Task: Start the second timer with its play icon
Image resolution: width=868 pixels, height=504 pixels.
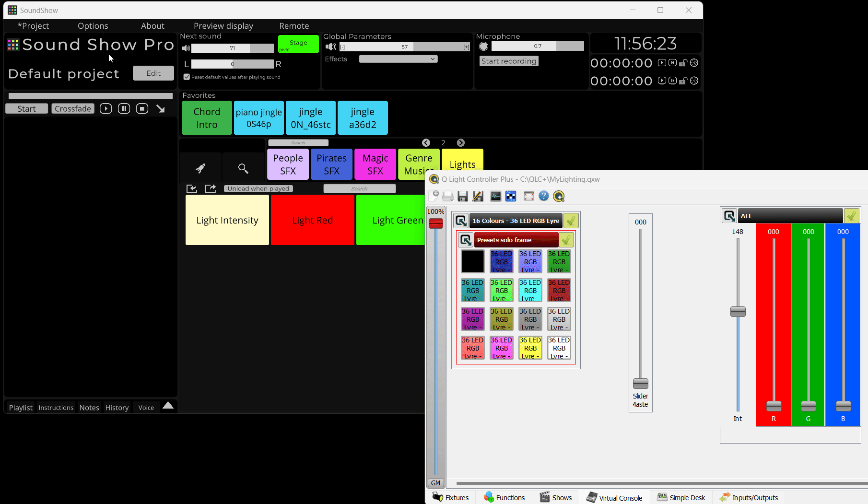Action: click(x=662, y=81)
